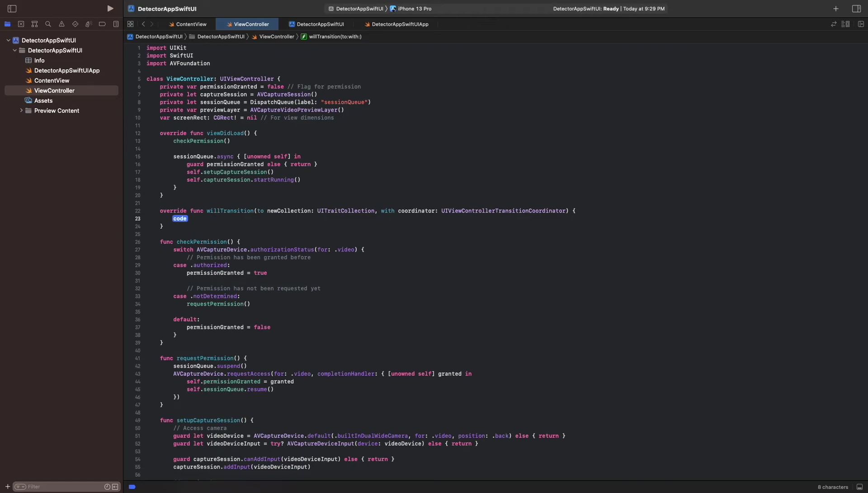The image size is (868, 493).
Task: Open the Report navigator
Action: click(x=116, y=24)
